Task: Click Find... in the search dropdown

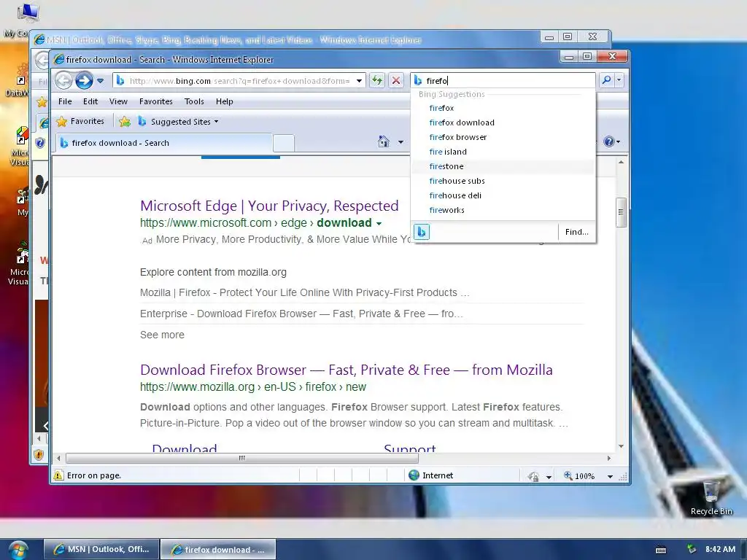Action: point(576,232)
